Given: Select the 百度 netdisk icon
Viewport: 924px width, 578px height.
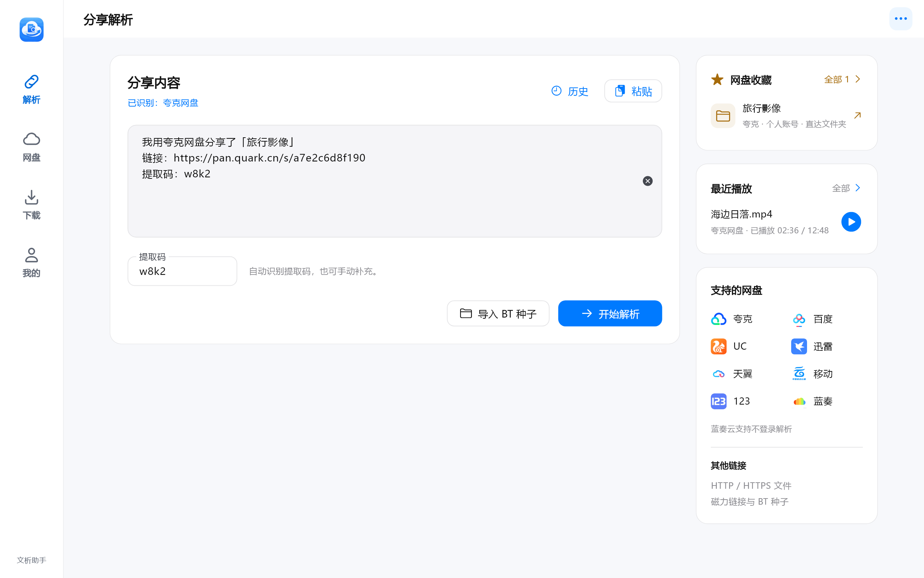Looking at the screenshot, I should pyautogui.click(x=799, y=319).
